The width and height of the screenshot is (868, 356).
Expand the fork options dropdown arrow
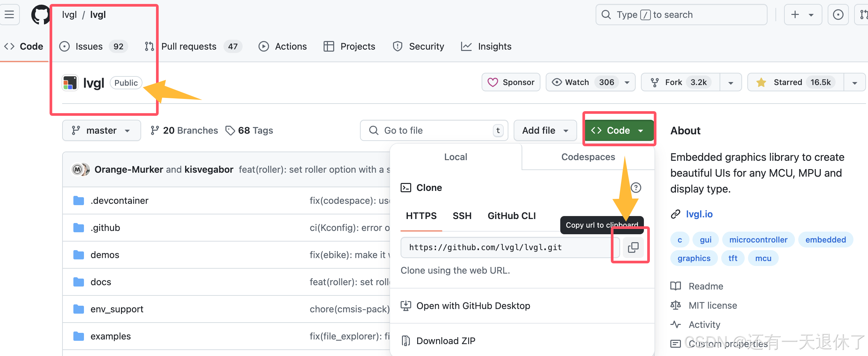[x=730, y=83]
